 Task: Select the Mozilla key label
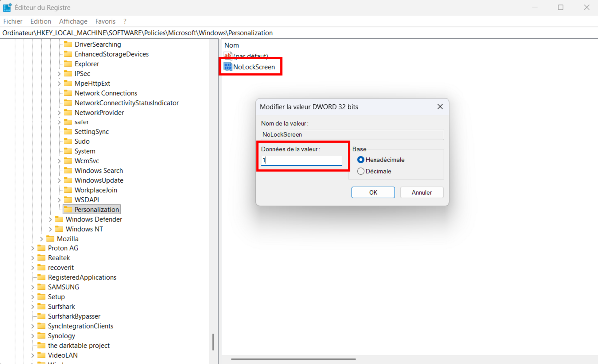68,239
